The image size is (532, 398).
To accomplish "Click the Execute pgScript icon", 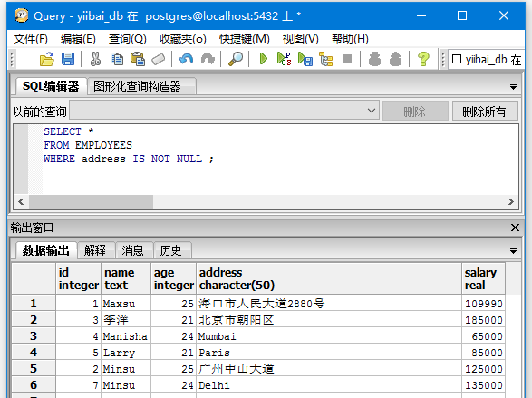I will (284, 59).
